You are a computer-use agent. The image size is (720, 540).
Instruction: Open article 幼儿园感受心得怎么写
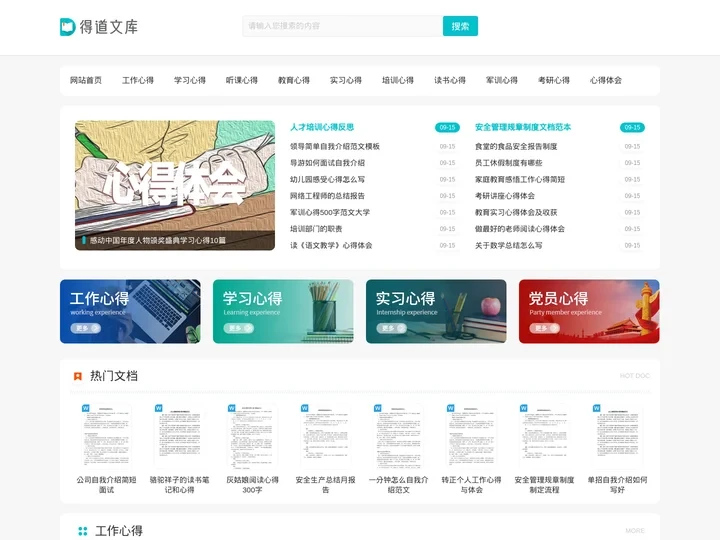pos(327,180)
